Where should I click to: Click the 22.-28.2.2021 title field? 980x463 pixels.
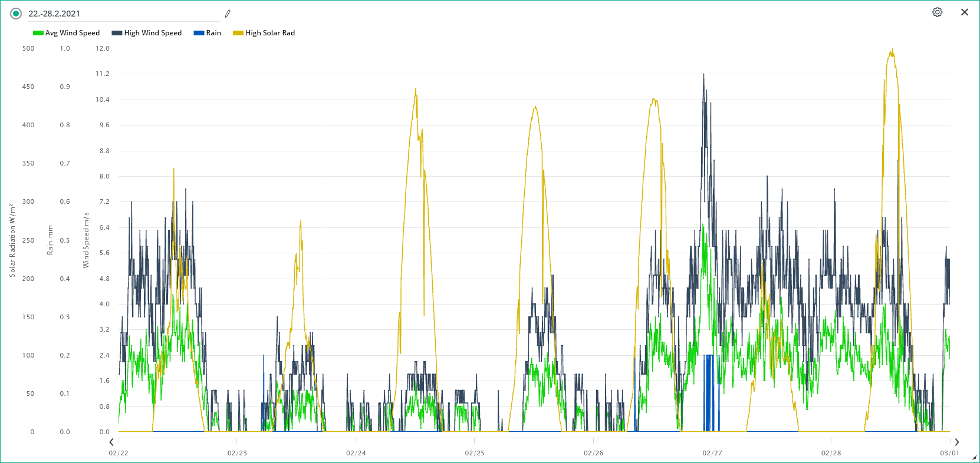[124, 14]
